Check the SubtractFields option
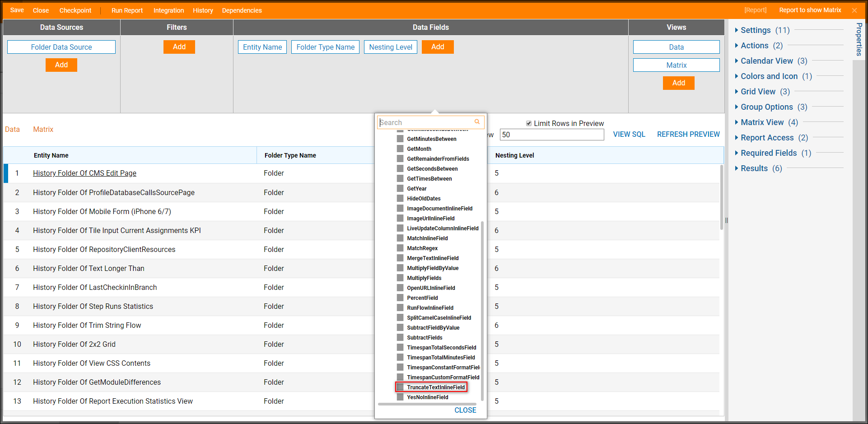The height and width of the screenshot is (424, 868). (x=400, y=337)
